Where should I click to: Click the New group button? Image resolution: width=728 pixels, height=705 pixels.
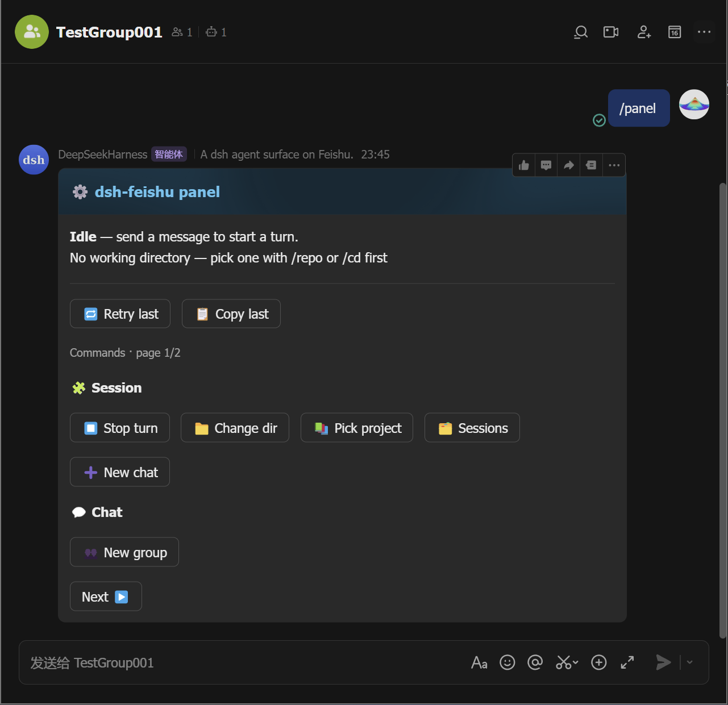click(124, 552)
